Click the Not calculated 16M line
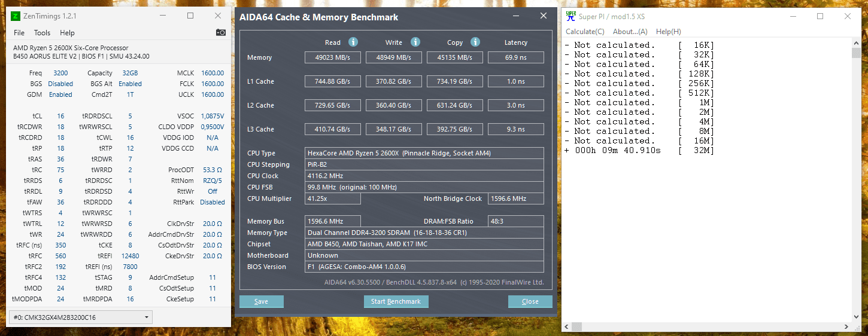868x336 pixels. tap(639, 140)
